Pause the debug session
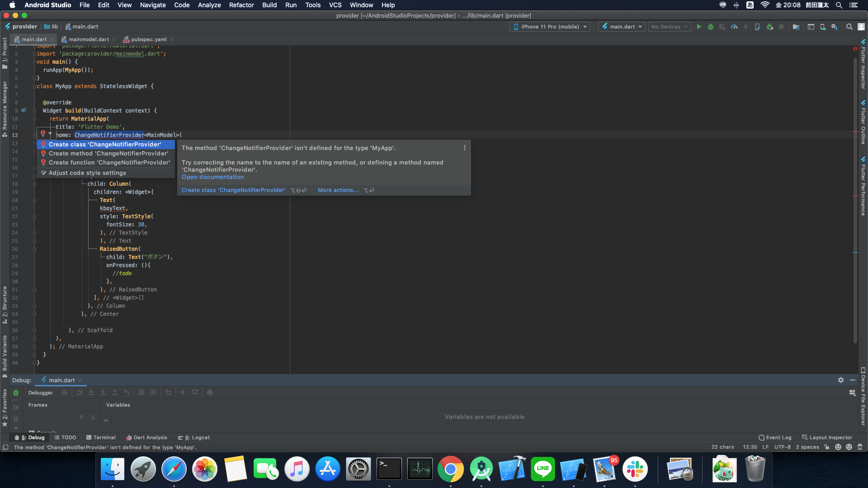 (x=15, y=419)
